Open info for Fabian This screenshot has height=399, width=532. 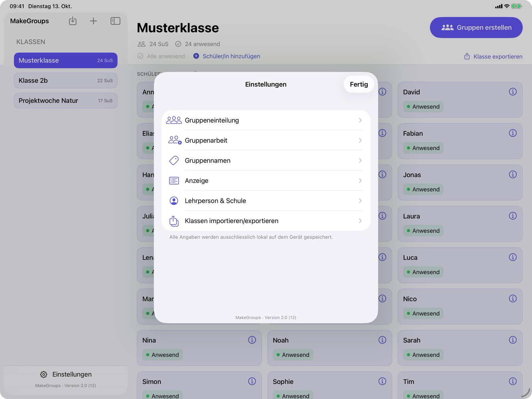513,133
